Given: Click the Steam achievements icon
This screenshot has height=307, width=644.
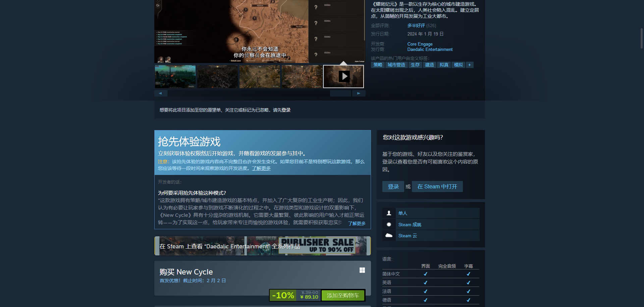Looking at the screenshot, I should pos(389,225).
